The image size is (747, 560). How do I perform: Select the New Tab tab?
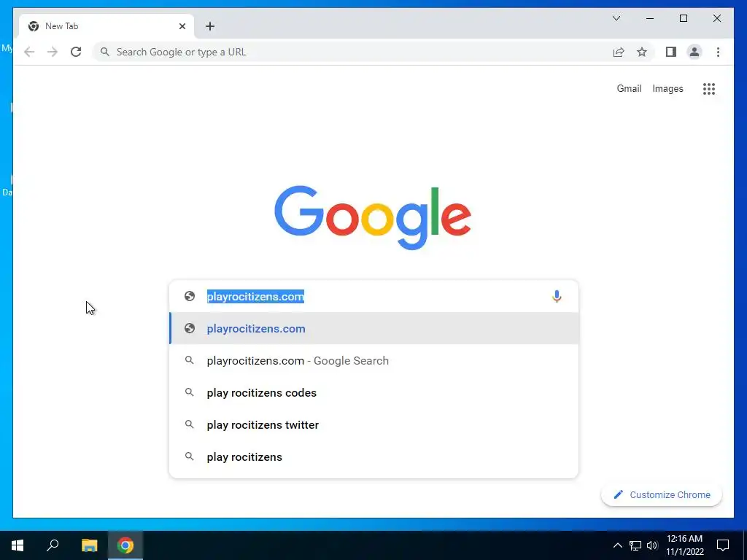coord(107,26)
